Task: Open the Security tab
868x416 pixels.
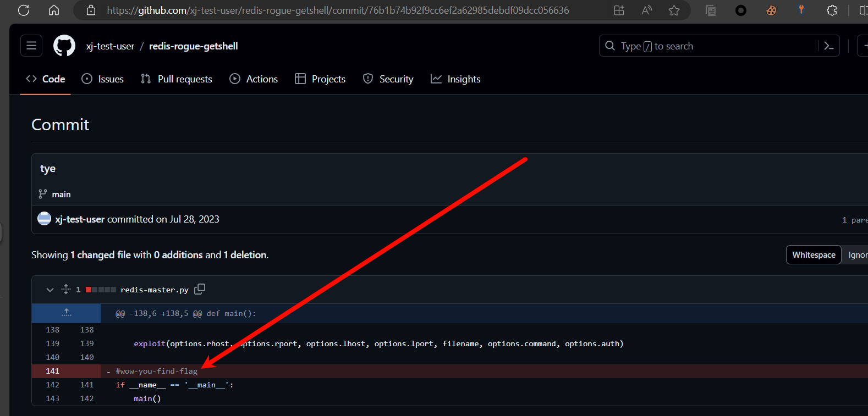Action: coord(388,79)
